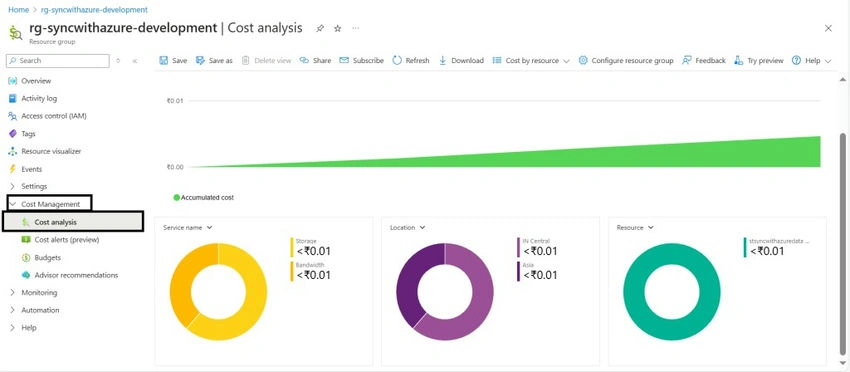Click the Bandwidth legend label
Viewport: 850px width, 372px height.
[x=310, y=265]
